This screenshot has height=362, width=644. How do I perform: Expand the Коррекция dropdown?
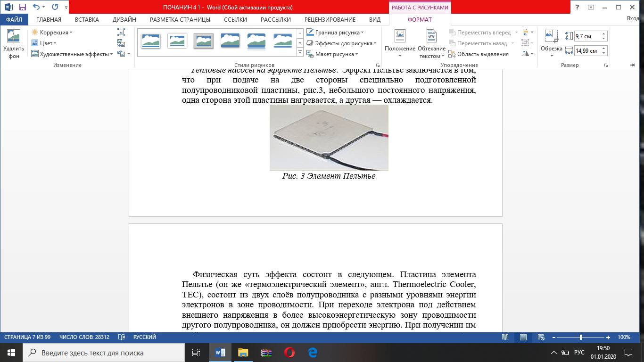pos(52,33)
